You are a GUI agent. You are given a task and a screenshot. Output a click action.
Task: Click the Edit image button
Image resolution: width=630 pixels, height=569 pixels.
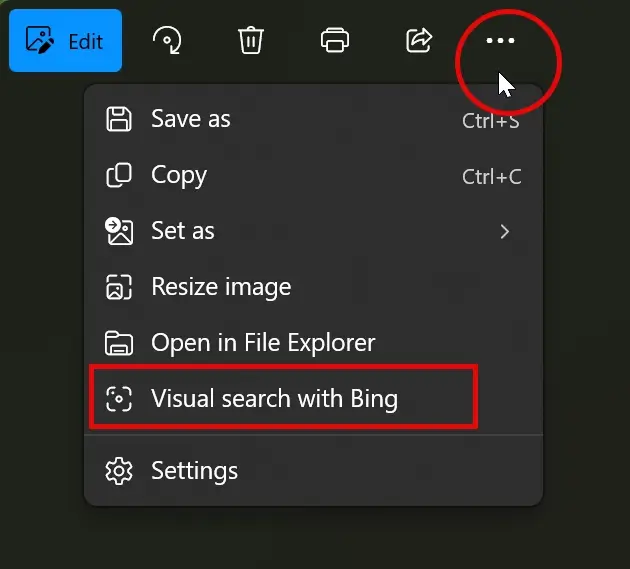point(65,41)
